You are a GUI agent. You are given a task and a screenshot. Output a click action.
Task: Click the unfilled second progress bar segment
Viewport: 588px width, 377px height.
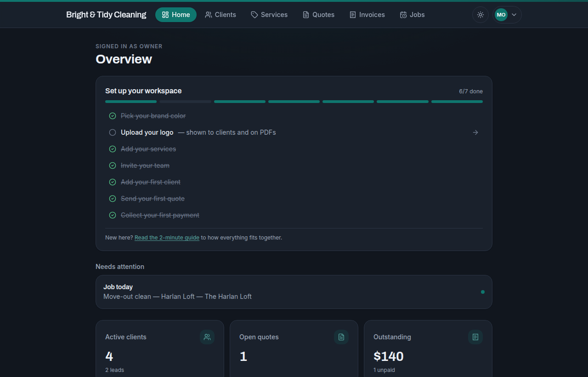(x=186, y=102)
